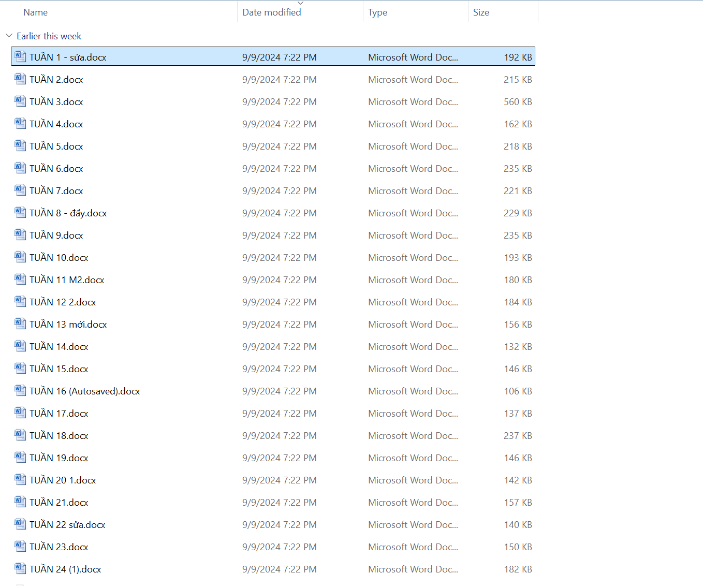Sort by the Name column header
The image size is (703, 588).
[x=36, y=12]
